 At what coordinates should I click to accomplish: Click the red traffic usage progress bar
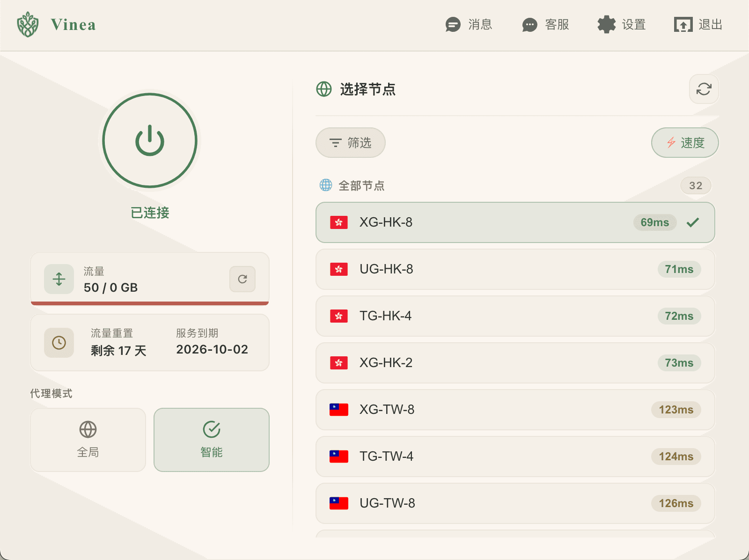150,303
